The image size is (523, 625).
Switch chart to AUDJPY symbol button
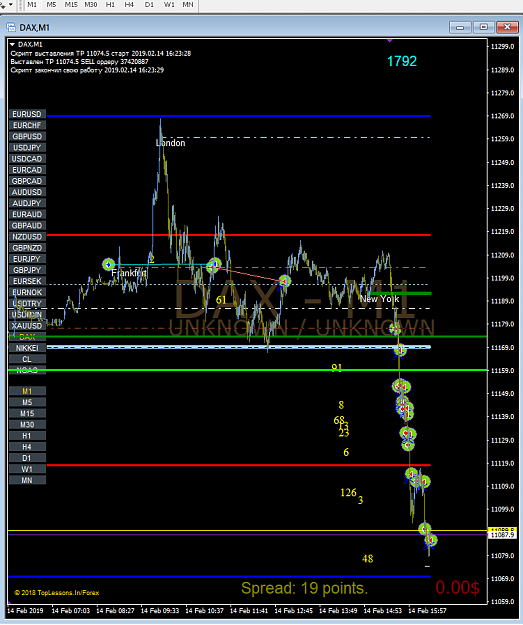click(x=27, y=204)
